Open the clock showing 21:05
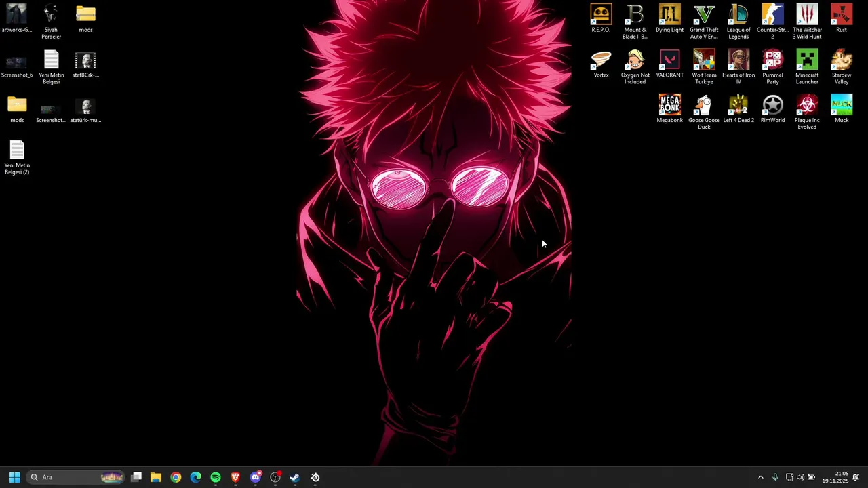The height and width of the screenshot is (488, 868). pyautogui.click(x=835, y=477)
